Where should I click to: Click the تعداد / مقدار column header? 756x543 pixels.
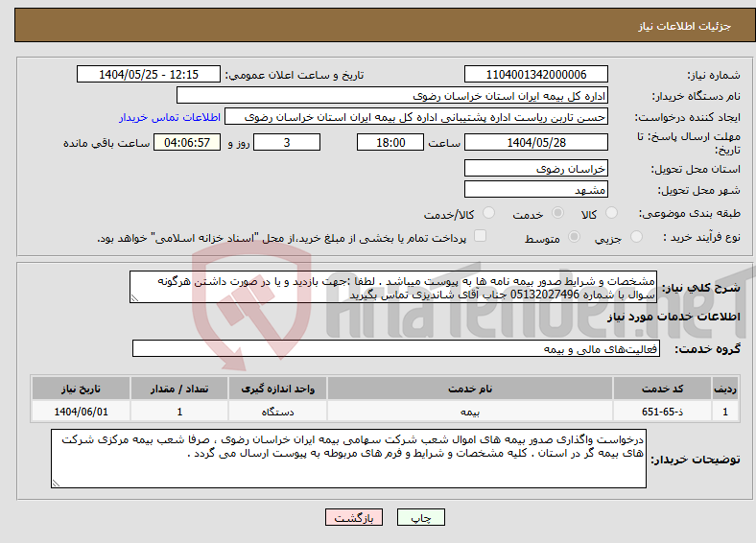(x=179, y=389)
